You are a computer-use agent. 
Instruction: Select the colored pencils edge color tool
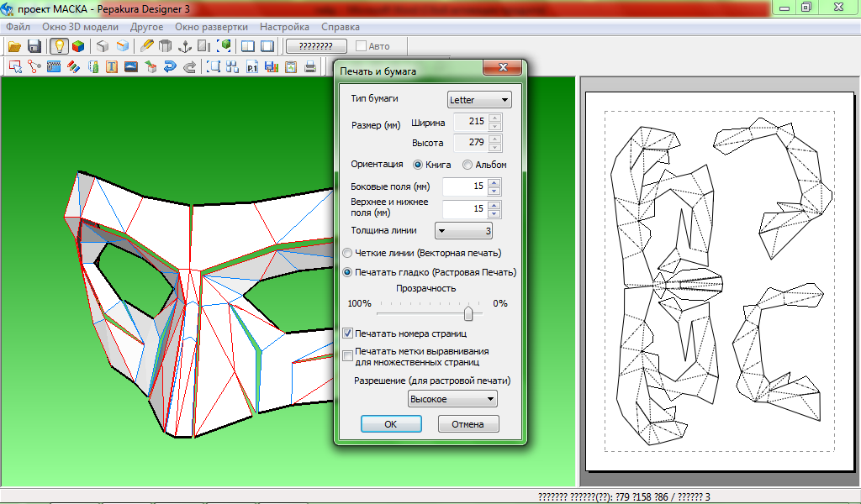click(x=74, y=67)
